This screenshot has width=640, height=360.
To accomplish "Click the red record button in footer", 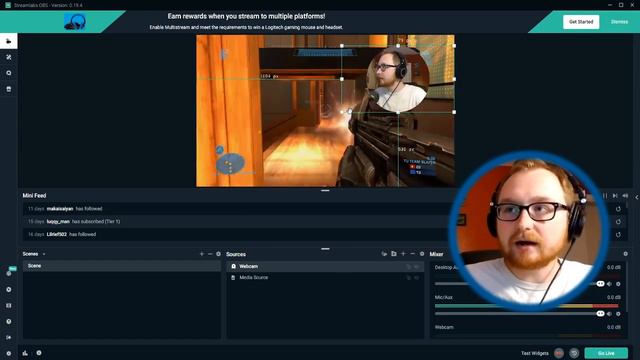I will click(559, 353).
